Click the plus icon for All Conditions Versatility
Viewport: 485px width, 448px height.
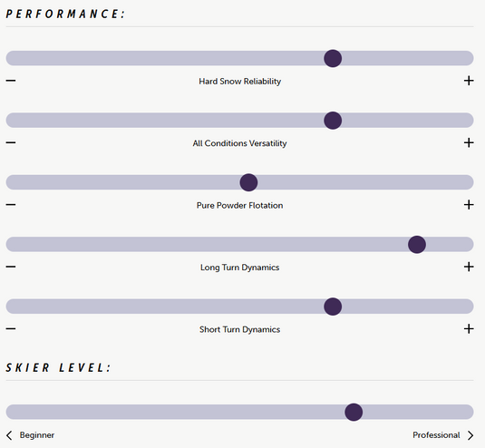coord(469,142)
